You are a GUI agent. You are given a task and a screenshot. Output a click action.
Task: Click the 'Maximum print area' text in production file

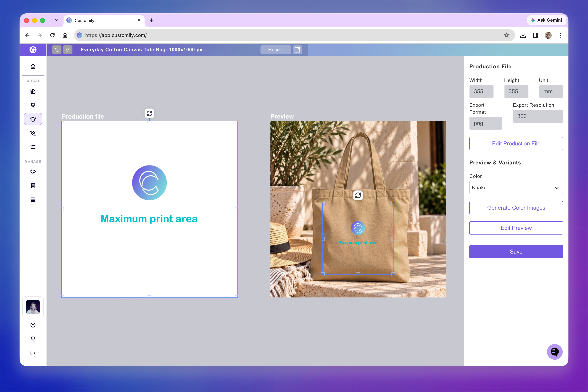[x=149, y=219]
